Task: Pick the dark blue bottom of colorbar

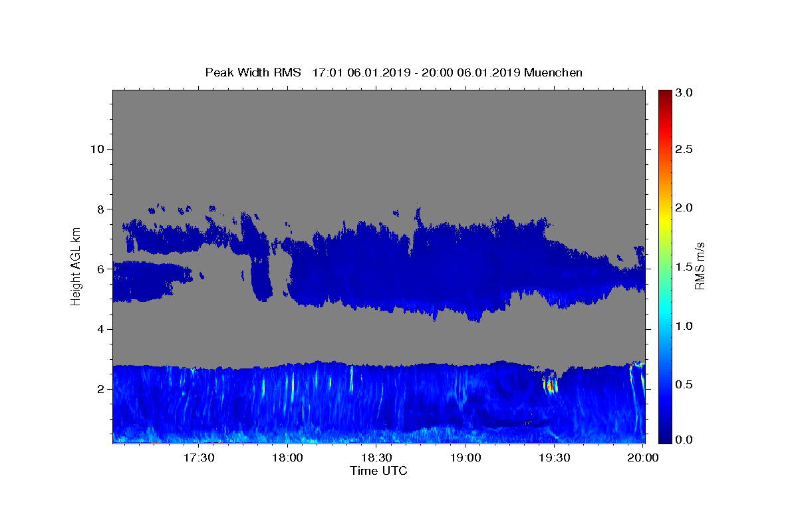Action: (x=664, y=438)
